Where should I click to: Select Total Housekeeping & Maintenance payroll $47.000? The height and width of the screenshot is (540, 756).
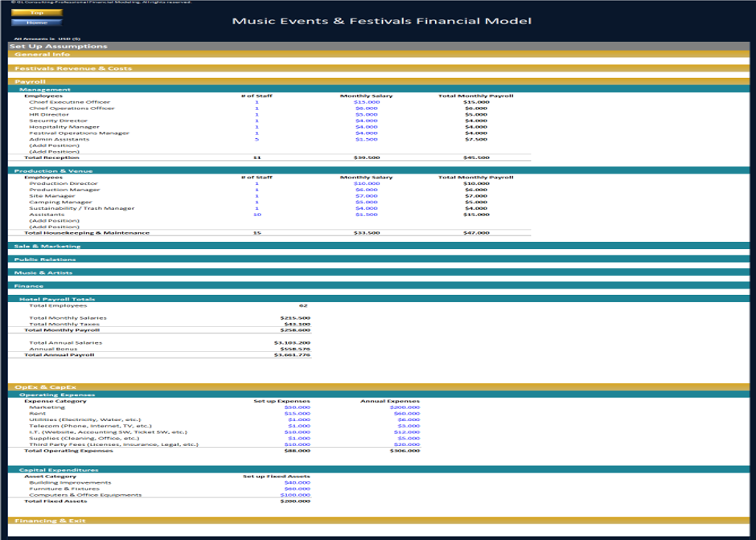point(476,233)
